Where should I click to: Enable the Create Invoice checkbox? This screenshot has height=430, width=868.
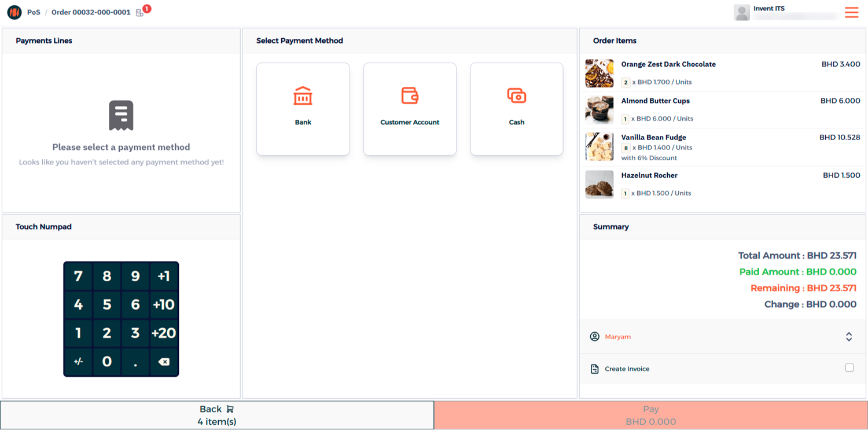(x=849, y=367)
